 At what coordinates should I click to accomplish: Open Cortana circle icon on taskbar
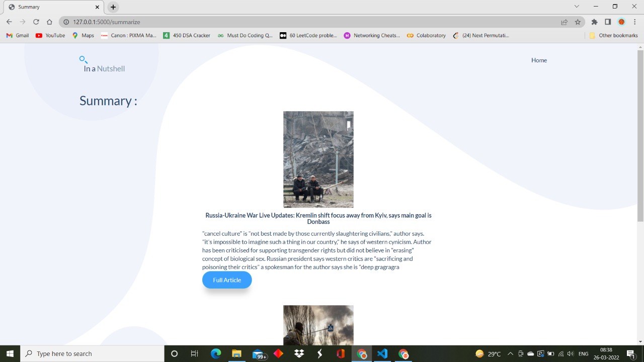click(x=174, y=353)
